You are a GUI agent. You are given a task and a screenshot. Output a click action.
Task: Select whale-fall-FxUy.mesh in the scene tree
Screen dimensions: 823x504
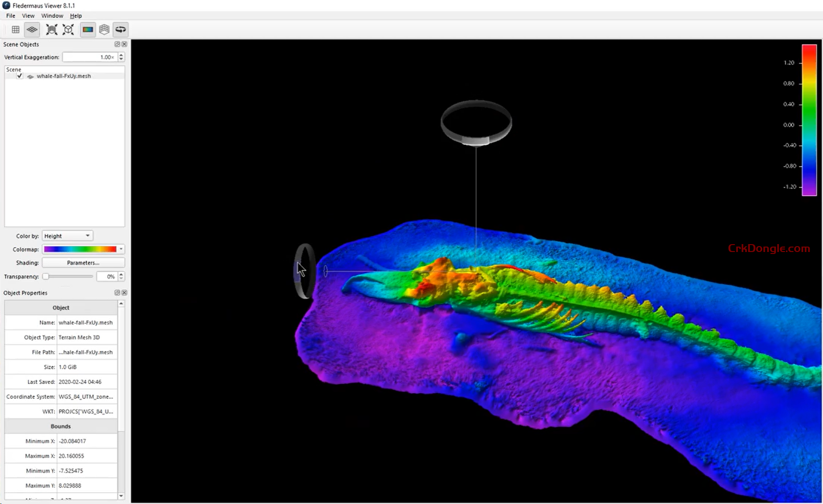pos(63,76)
